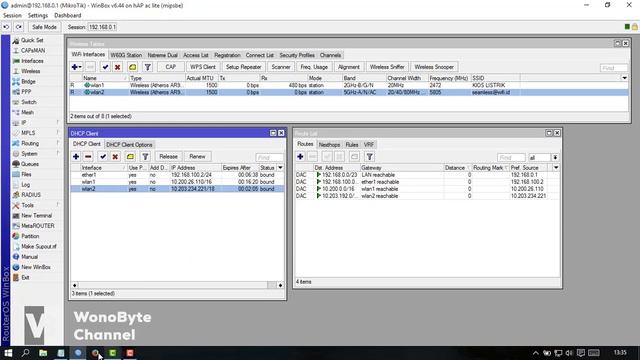Select wlan1 row in Wireless Tables
640x360 pixels.
(x=349, y=85)
